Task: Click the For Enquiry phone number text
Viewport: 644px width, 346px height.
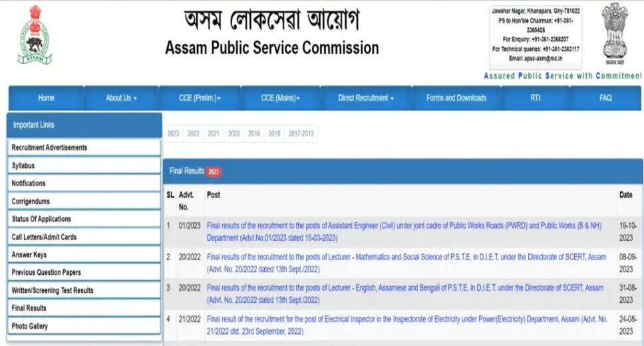Action: point(536,39)
